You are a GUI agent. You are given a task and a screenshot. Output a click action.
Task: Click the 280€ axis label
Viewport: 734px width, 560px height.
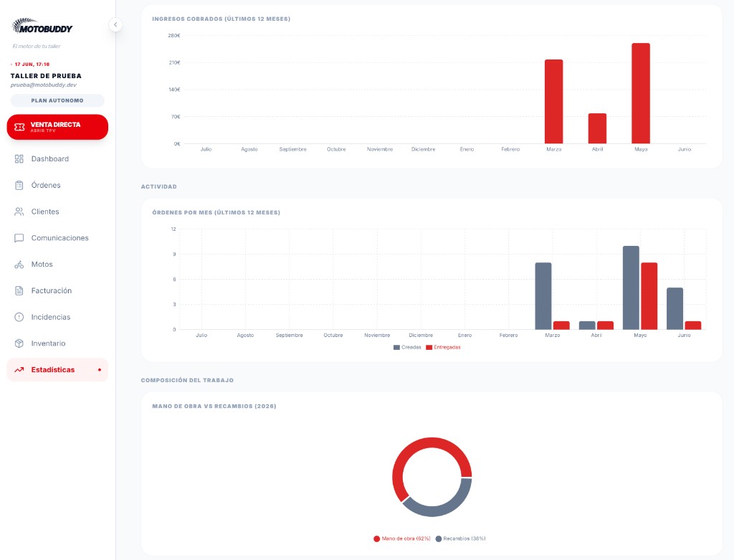174,36
